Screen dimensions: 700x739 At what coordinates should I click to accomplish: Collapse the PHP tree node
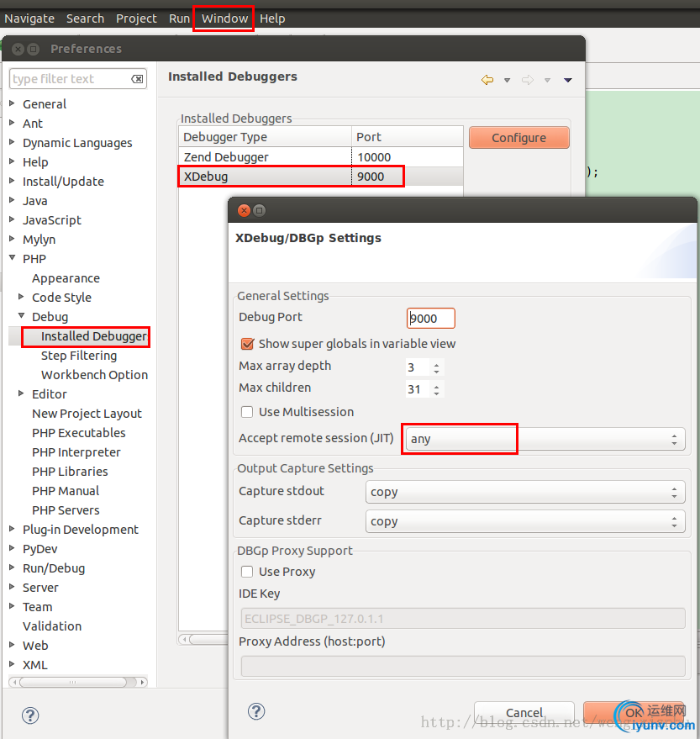[13, 258]
